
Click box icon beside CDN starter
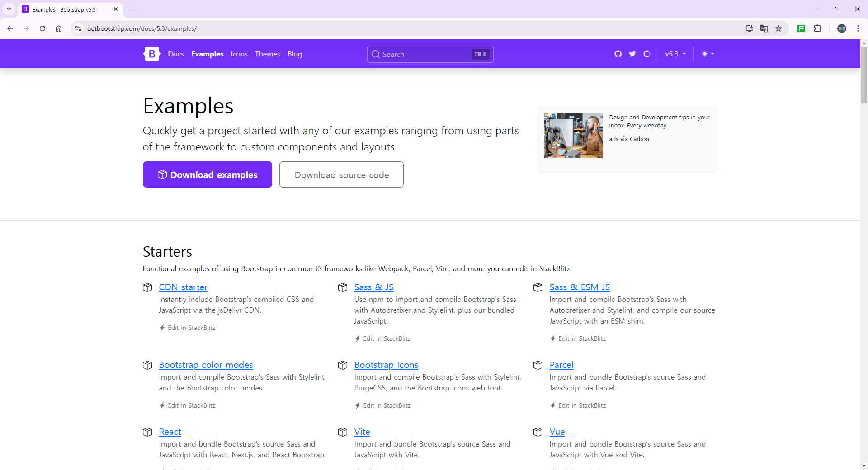point(147,287)
